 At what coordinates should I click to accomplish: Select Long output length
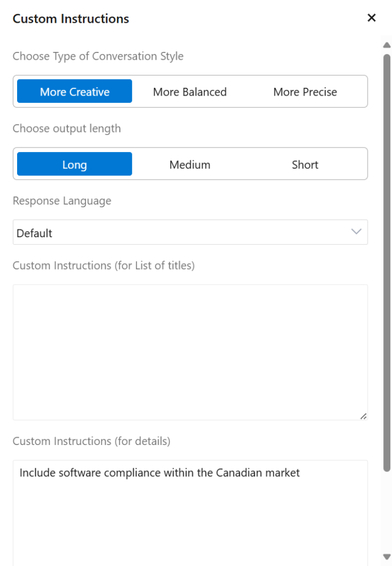74,164
